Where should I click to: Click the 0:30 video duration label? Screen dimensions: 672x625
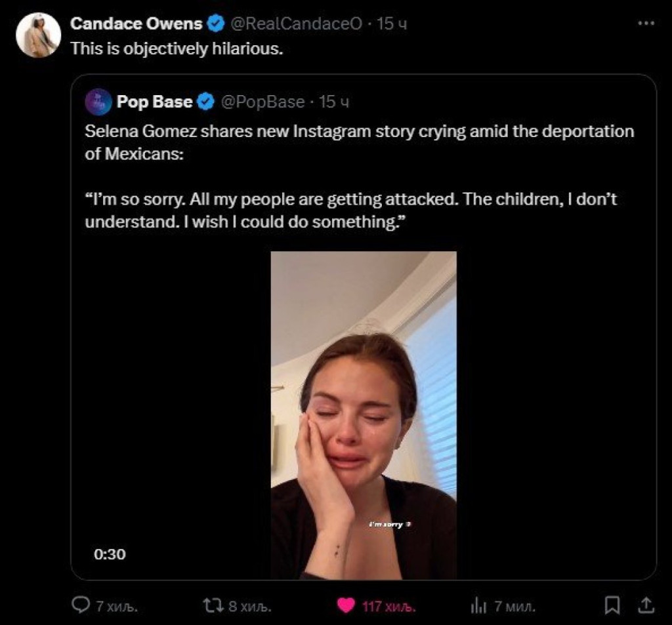tap(110, 554)
